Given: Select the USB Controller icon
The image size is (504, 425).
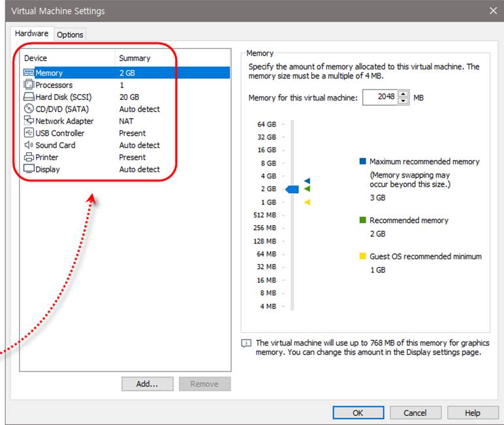Looking at the screenshot, I should click(29, 133).
